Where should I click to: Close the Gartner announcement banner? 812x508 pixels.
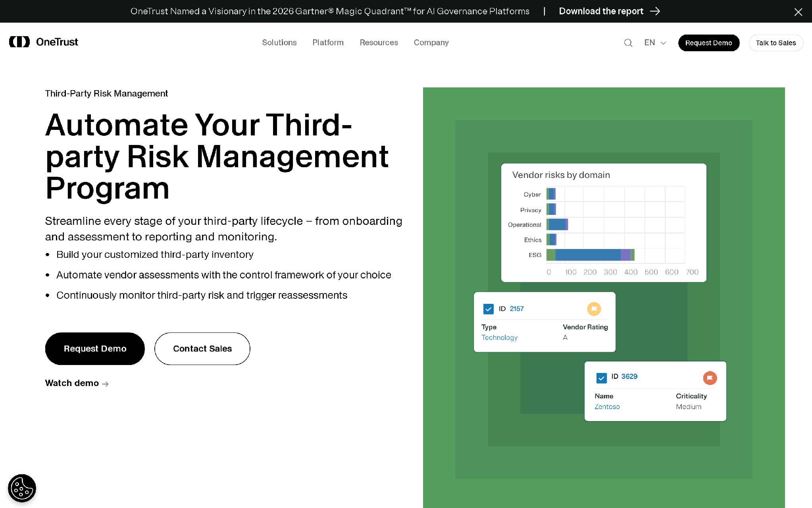[x=798, y=12]
